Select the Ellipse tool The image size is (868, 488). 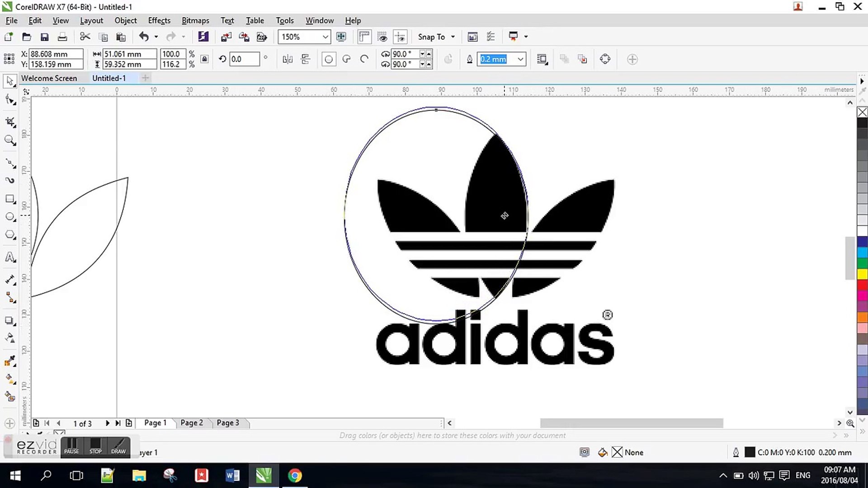pos(10,217)
